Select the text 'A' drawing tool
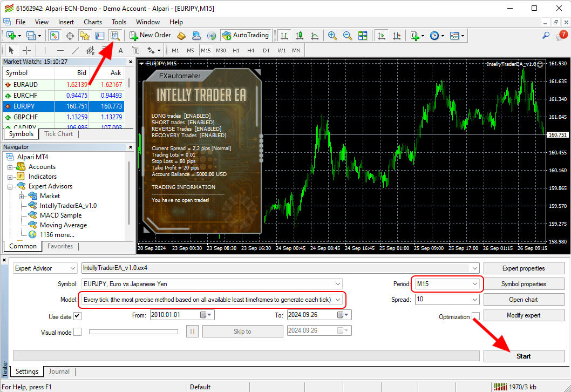This screenshot has width=571, height=392. coord(120,50)
